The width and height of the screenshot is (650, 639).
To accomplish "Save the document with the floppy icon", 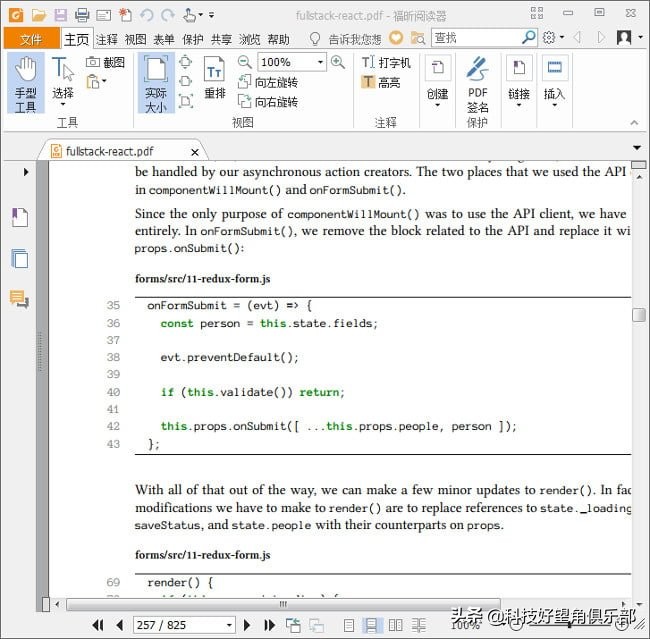I will 61,15.
